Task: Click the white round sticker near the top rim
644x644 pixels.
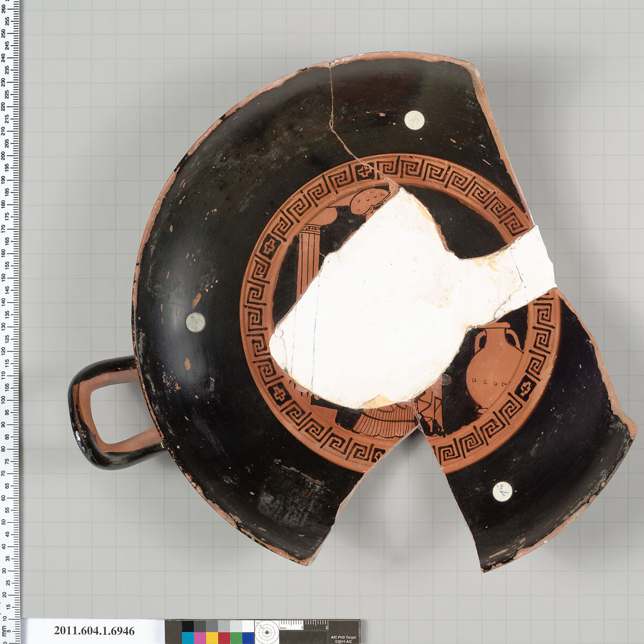Action: [x=414, y=120]
